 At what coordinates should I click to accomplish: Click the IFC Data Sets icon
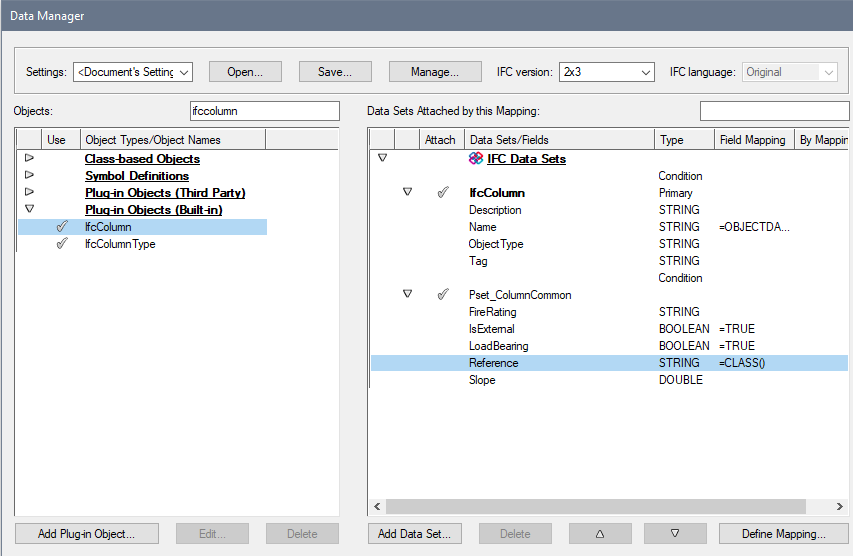[x=476, y=159]
